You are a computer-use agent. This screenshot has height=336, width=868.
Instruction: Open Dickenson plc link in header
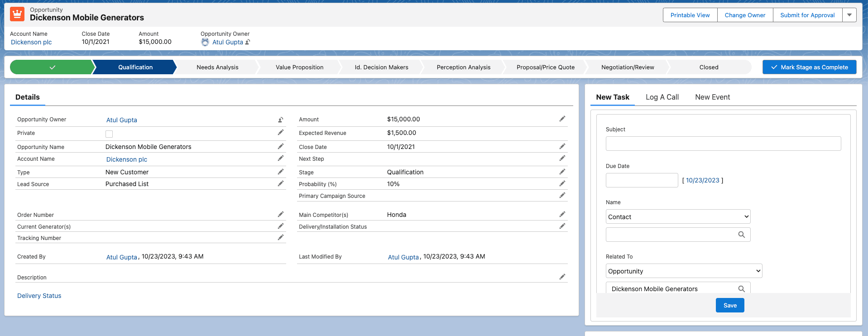[31, 42]
